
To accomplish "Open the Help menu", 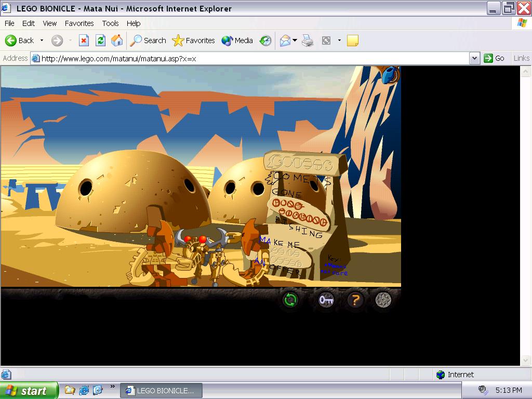I will click(x=134, y=23).
